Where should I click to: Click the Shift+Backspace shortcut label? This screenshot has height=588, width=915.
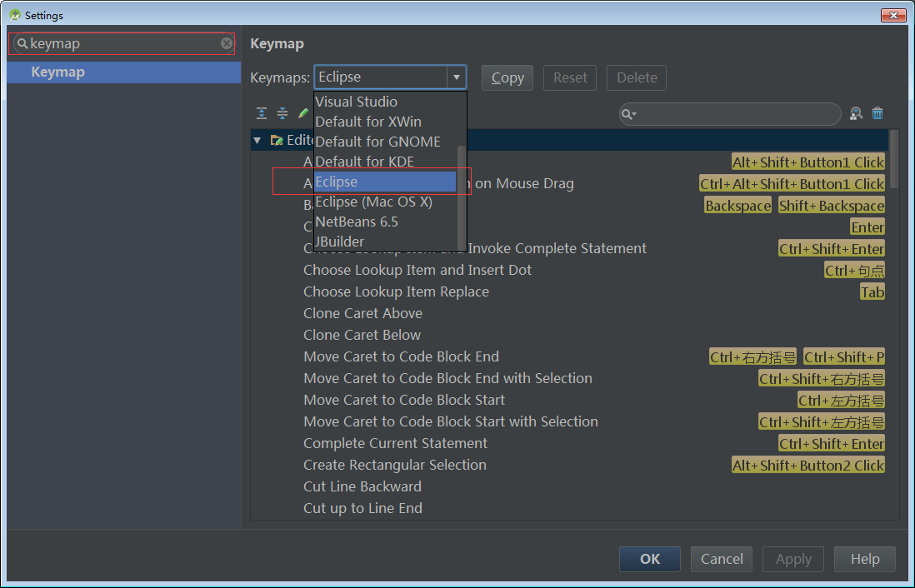tap(832, 206)
